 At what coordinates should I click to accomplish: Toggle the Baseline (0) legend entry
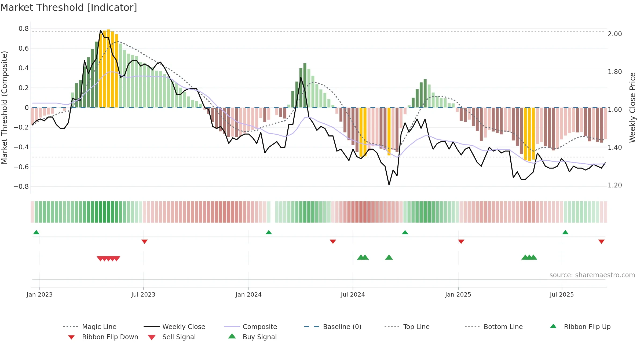333,327
